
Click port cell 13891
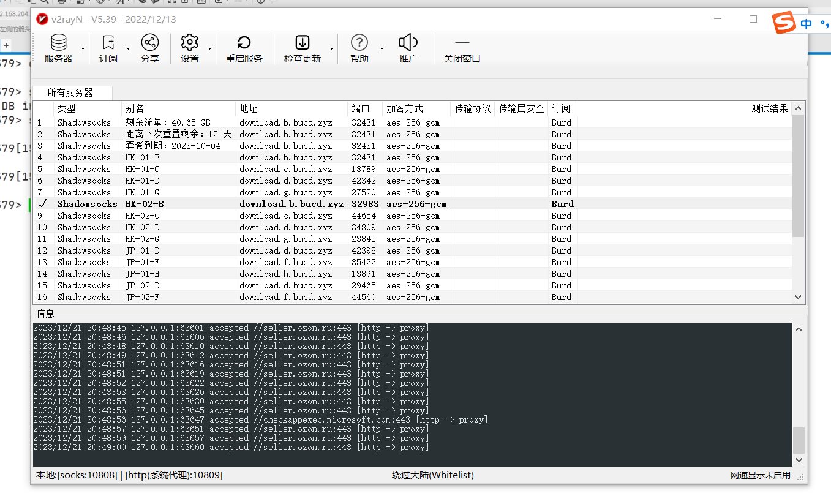[364, 274]
